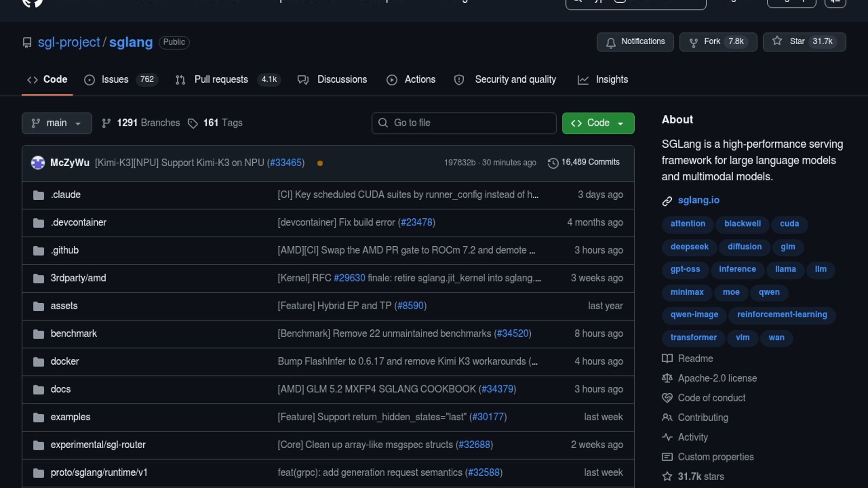Open PR #34520 in benchmark row
The height and width of the screenshot is (488, 868).
513,333
